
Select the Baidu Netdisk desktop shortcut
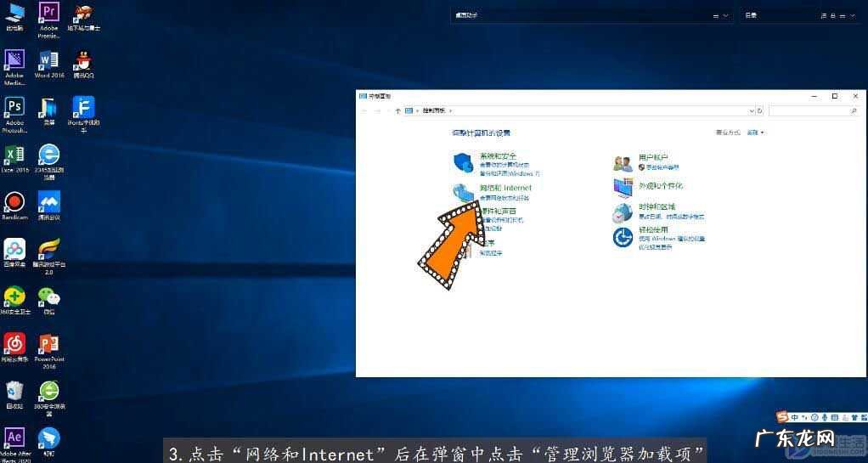(x=14, y=254)
